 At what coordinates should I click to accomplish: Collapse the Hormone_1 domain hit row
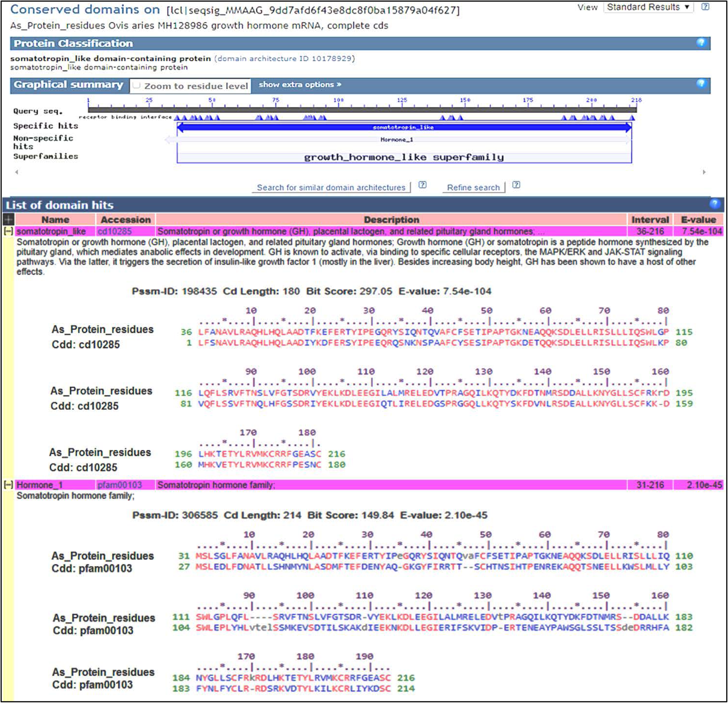tap(8, 485)
